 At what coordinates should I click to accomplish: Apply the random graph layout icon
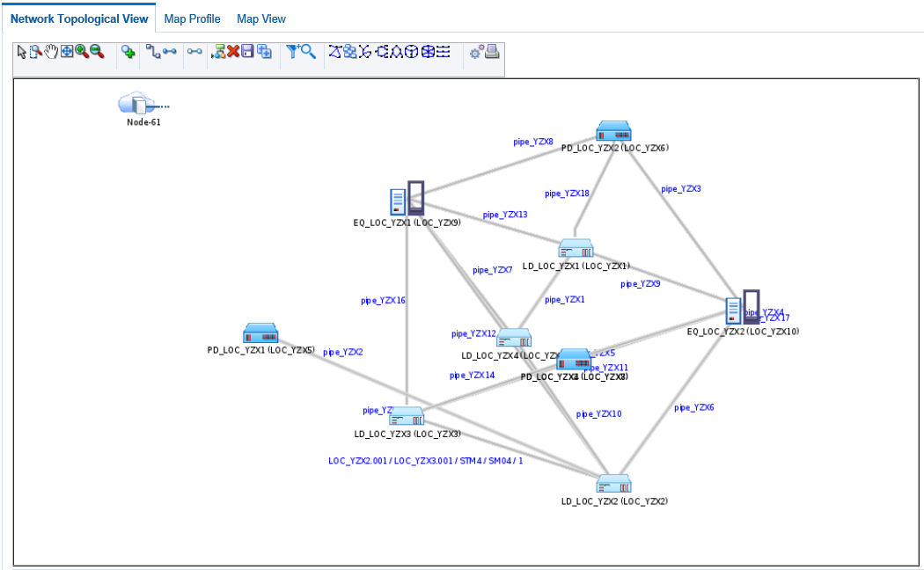click(x=334, y=52)
